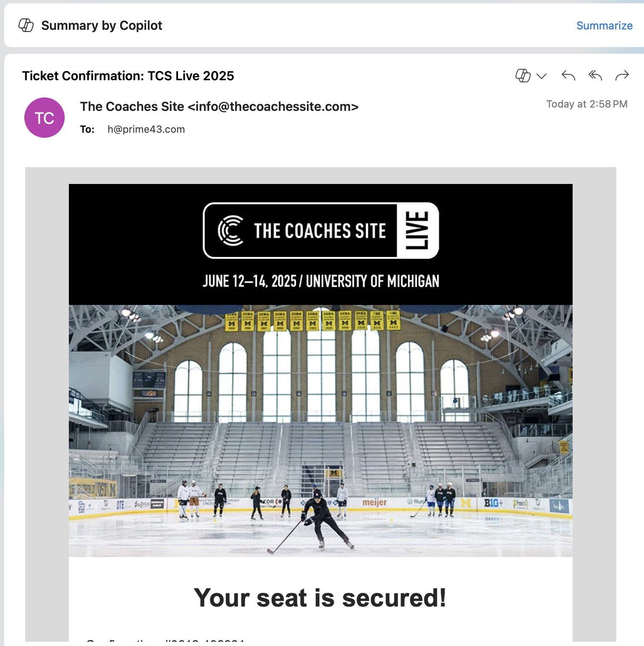This screenshot has height=646, width=644.
Task: Click the circular C emblem in the banner logo
Action: click(x=230, y=231)
